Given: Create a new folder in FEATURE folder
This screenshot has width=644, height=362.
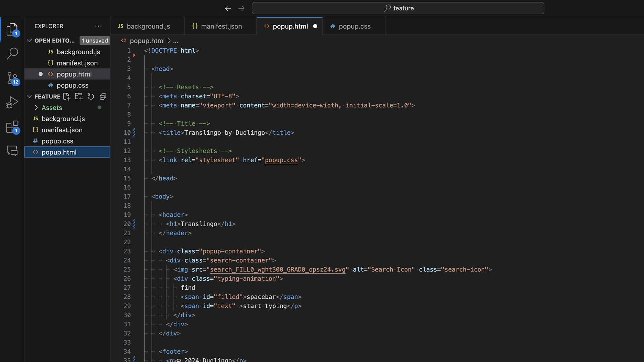Looking at the screenshot, I should [x=79, y=97].
